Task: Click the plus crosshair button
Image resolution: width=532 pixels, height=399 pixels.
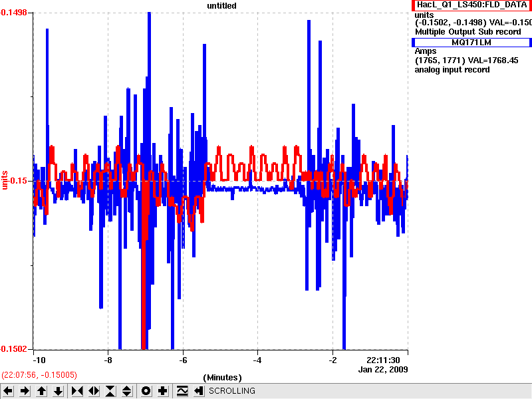Action: point(162,391)
